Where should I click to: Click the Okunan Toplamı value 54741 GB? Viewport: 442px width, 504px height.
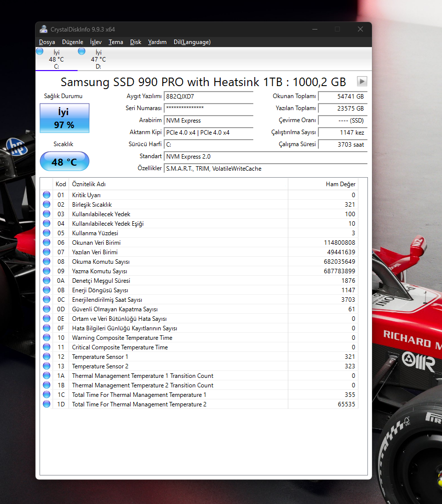tap(343, 97)
